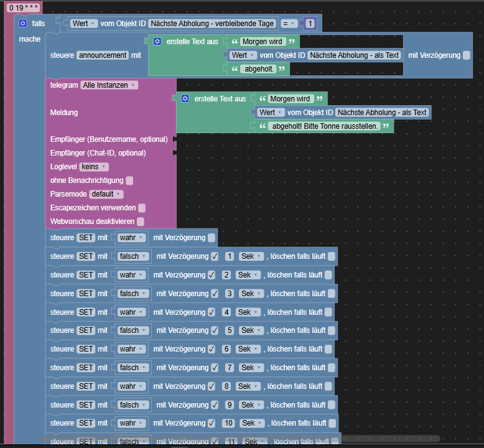
Task: Open the gear mutator on the falls block
Action: pyautogui.click(x=23, y=24)
